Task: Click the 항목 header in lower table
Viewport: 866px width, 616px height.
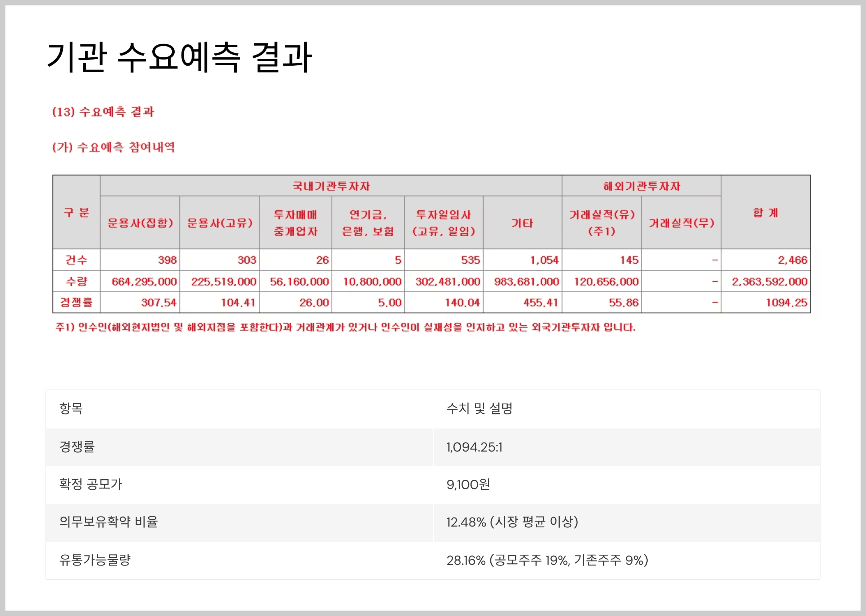Action: coord(71,409)
